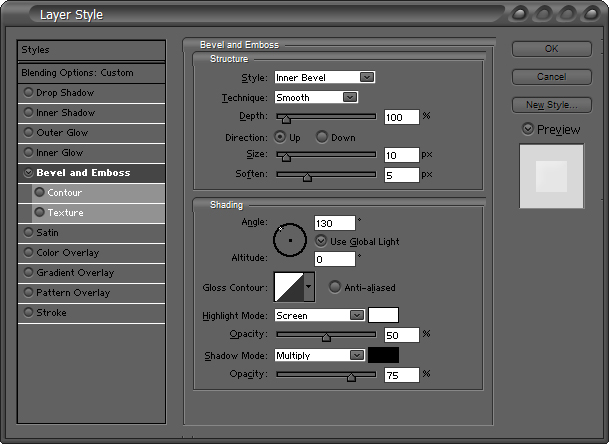Toggle the Satin effect checkbox

tap(28, 232)
